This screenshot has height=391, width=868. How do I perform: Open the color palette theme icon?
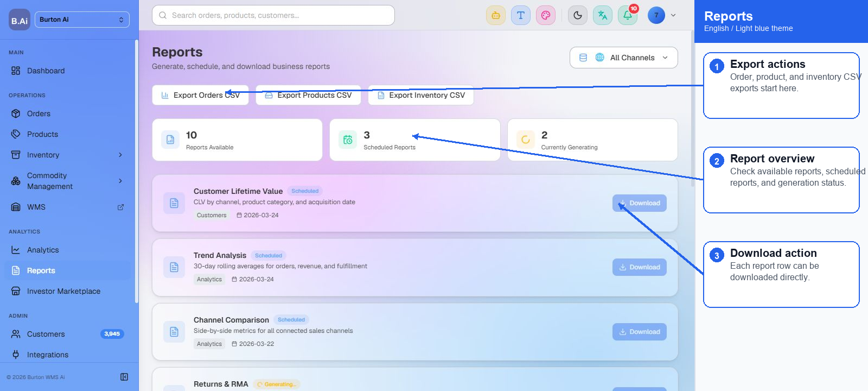(546, 15)
